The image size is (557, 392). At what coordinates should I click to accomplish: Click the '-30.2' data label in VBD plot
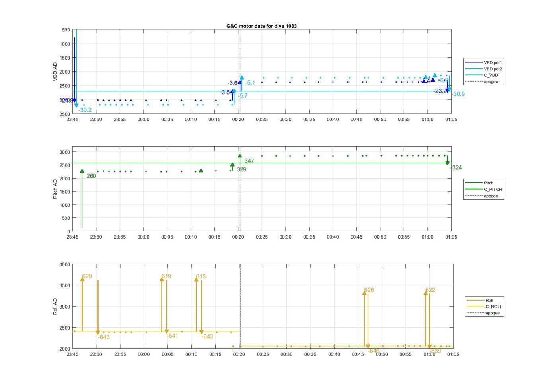[x=85, y=110]
